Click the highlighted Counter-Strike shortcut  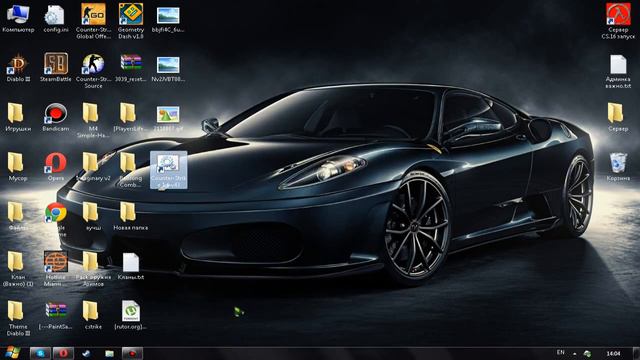[x=169, y=170]
